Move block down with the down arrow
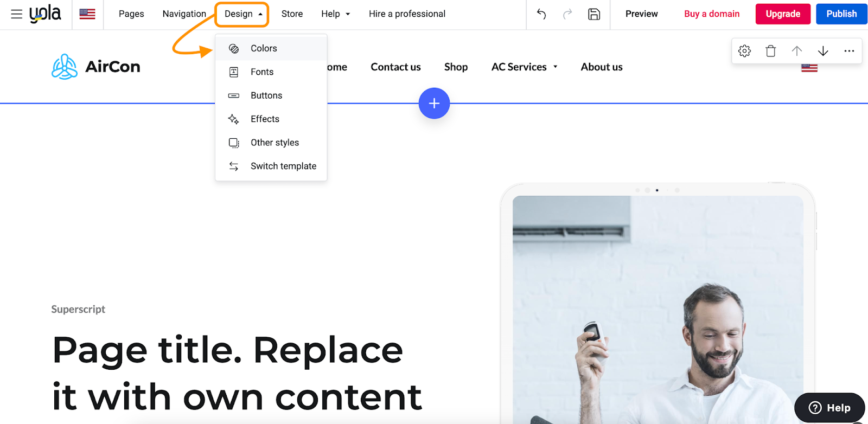 (x=823, y=51)
